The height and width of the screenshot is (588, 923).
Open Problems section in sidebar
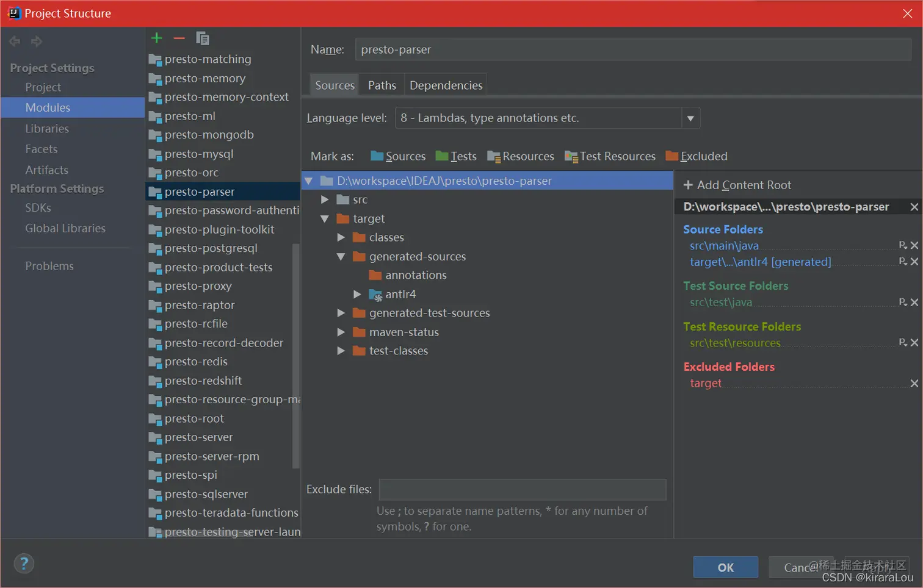49,266
